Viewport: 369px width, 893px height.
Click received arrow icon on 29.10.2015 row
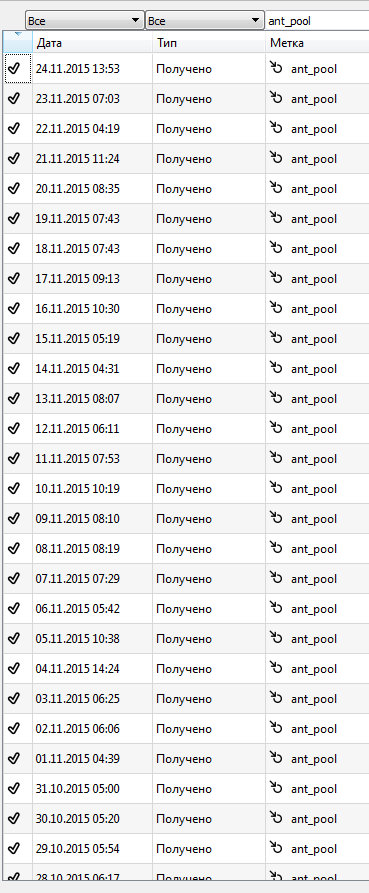tap(276, 848)
